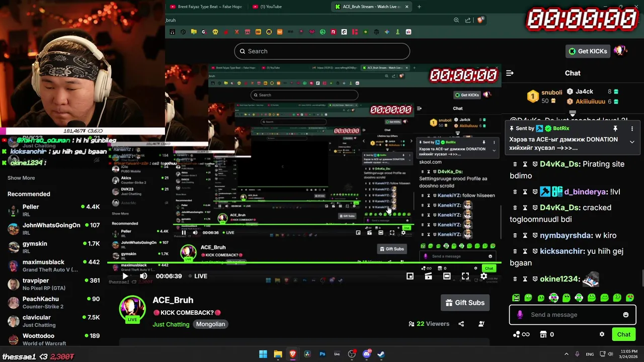Click Show More in the sidebar

pyautogui.click(x=21, y=178)
